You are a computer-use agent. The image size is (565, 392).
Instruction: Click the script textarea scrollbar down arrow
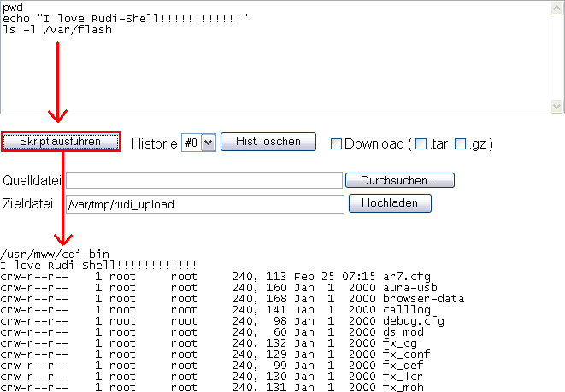(x=557, y=106)
